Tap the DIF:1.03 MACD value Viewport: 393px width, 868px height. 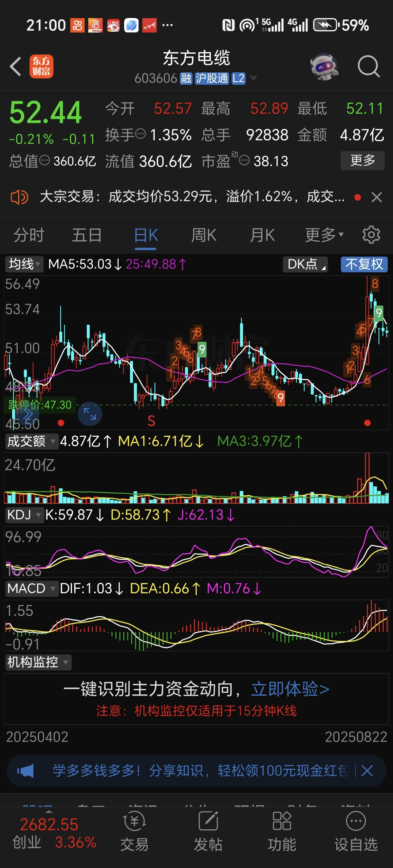91,589
